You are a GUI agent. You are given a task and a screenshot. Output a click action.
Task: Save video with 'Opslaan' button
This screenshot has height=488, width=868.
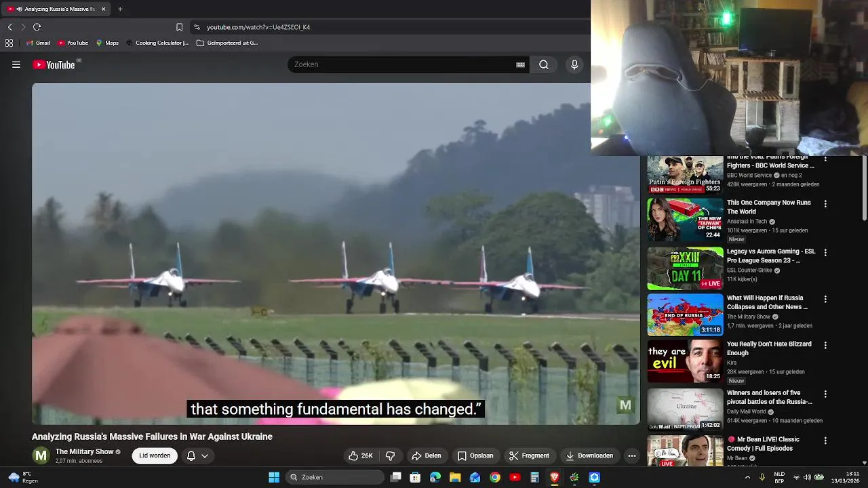(475, 455)
